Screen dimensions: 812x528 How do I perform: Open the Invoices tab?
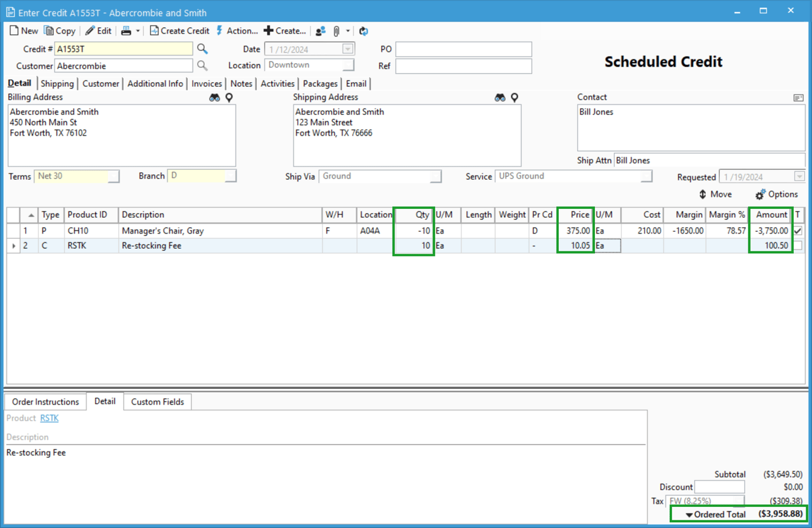click(207, 84)
